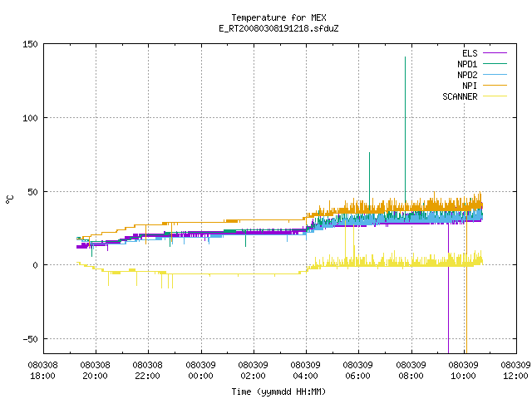Click the y-axis label 150
The width and height of the screenshot is (532, 399).
[30, 44]
